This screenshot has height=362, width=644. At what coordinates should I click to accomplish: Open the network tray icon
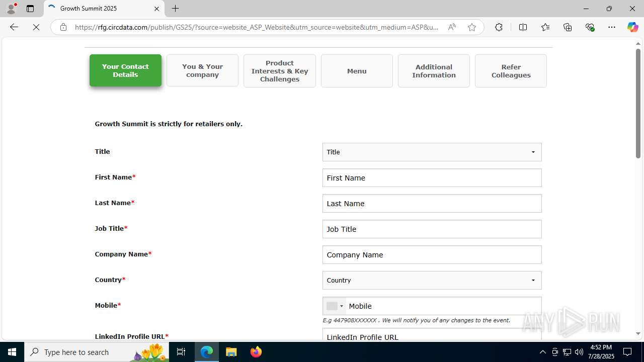(567, 352)
